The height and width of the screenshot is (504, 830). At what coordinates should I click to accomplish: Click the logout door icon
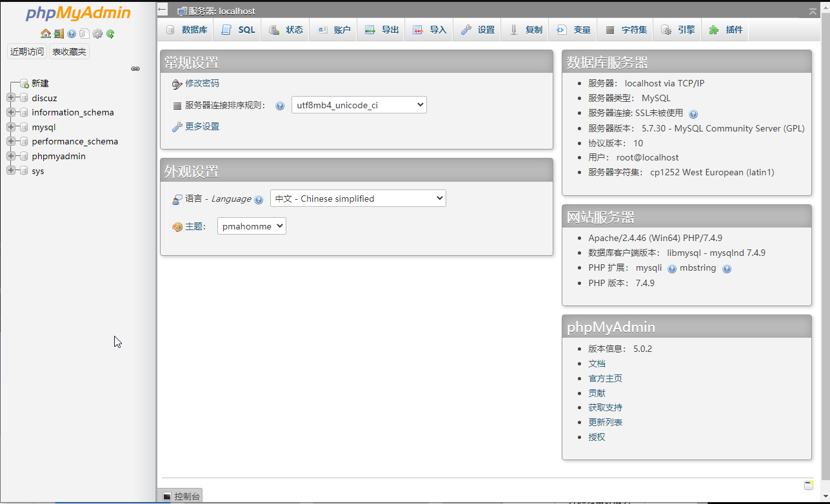pos(59,34)
